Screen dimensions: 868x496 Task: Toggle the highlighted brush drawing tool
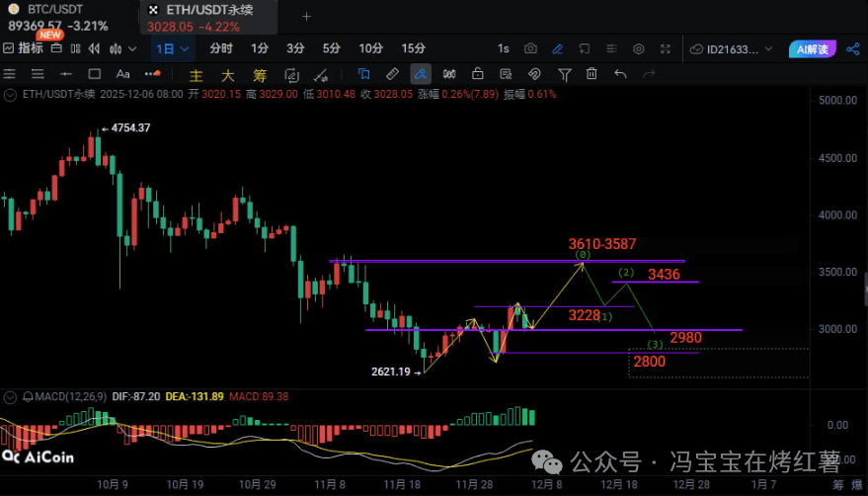pyautogui.click(x=421, y=74)
